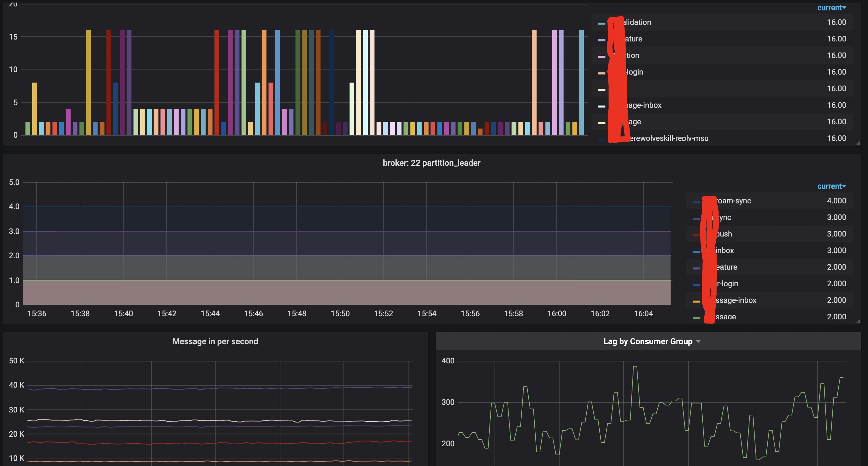Click the green swatch beside bottom ssage legend entry

tap(697, 318)
